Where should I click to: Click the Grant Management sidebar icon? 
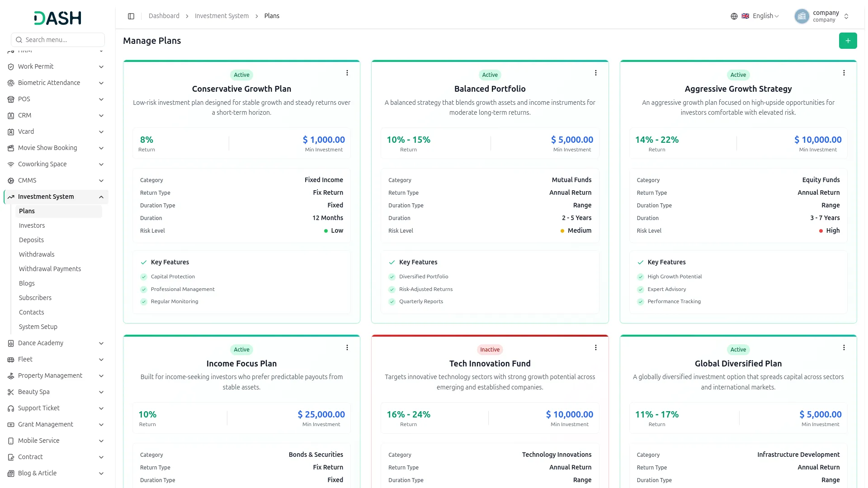pyautogui.click(x=11, y=425)
